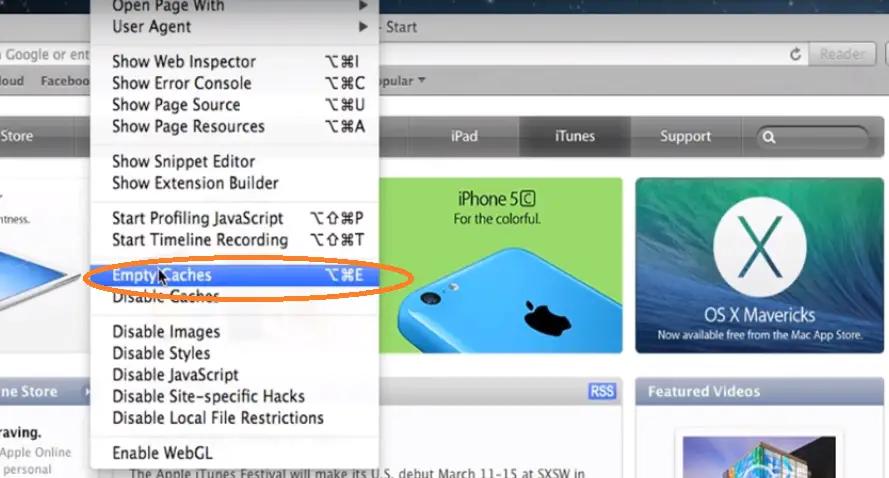Select Show Page Resources
Image resolution: width=889 pixels, height=478 pixels.
(235, 126)
